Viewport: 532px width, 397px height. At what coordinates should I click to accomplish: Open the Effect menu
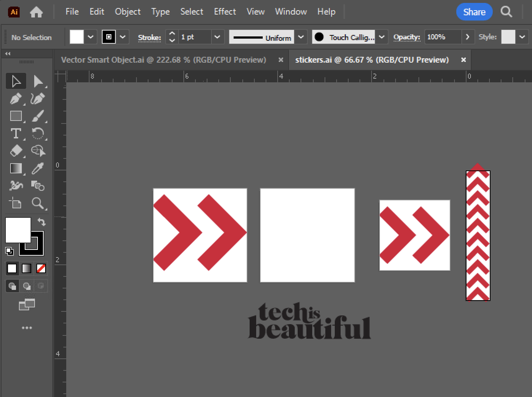225,12
